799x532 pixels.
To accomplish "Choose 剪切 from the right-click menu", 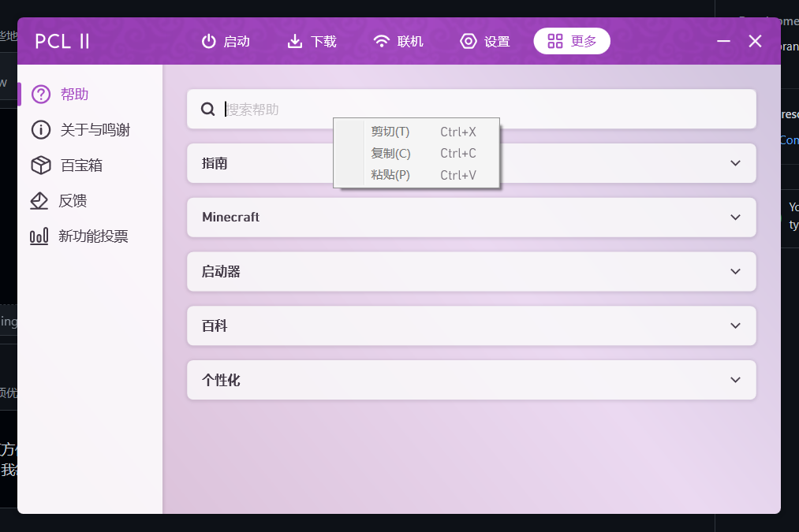I will point(390,132).
